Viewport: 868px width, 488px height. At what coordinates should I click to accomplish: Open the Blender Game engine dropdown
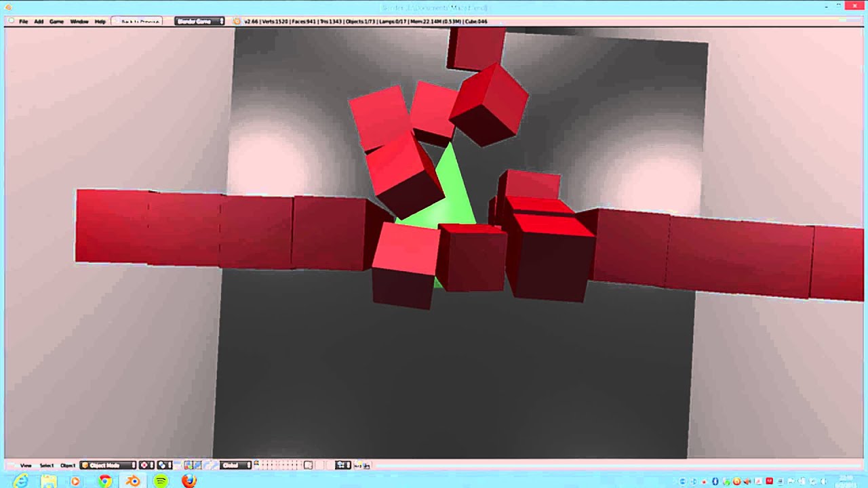point(199,21)
